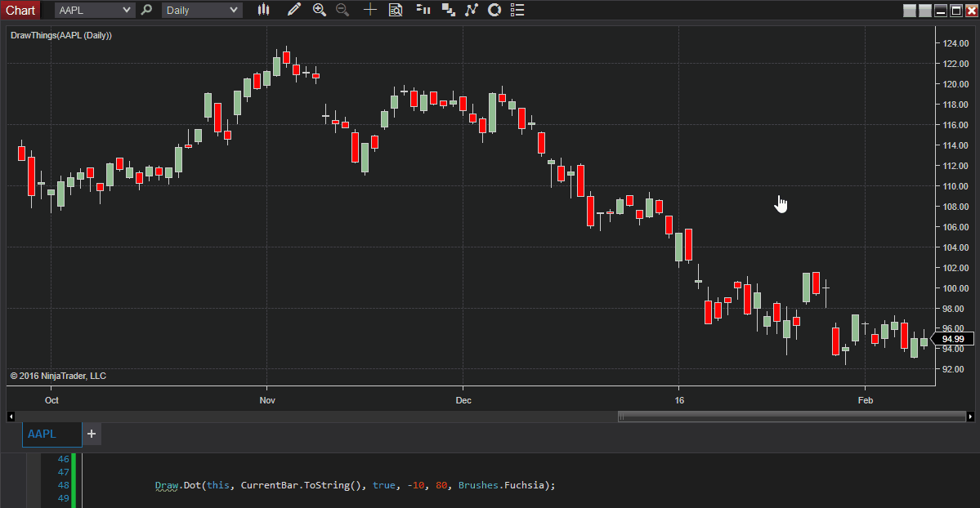
Task: Click the horizontal scrollbar thumb
Action: point(792,417)
